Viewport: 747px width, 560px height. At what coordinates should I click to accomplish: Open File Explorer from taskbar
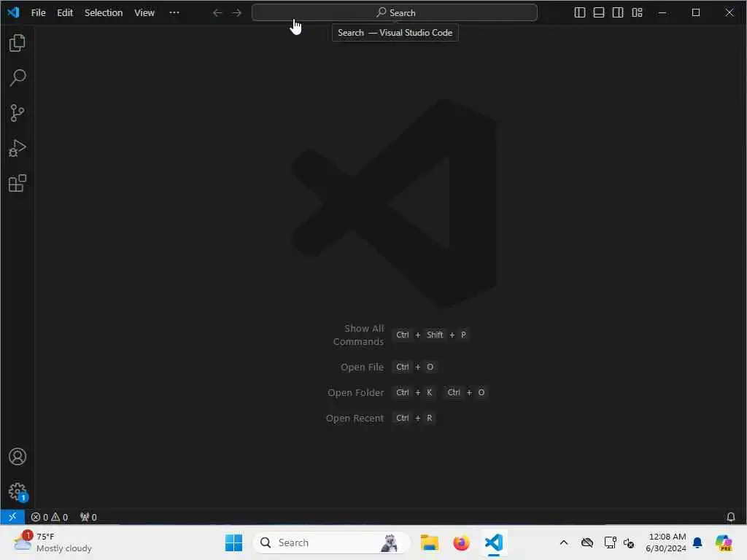click(429, 542)
